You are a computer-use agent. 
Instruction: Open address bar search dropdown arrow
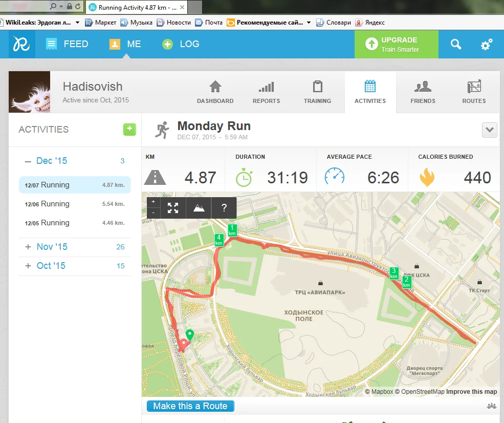click(61, 6)
